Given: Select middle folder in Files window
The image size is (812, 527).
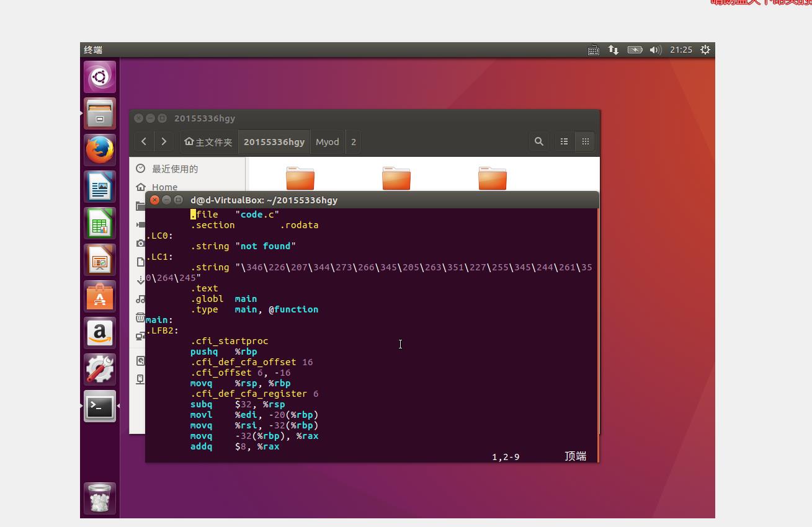Looking at the screenshot, I should [x=396, y=178].
